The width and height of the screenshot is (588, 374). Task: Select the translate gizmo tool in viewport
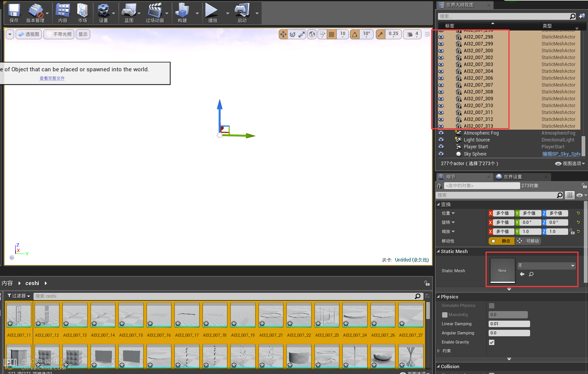pos(283,34)
